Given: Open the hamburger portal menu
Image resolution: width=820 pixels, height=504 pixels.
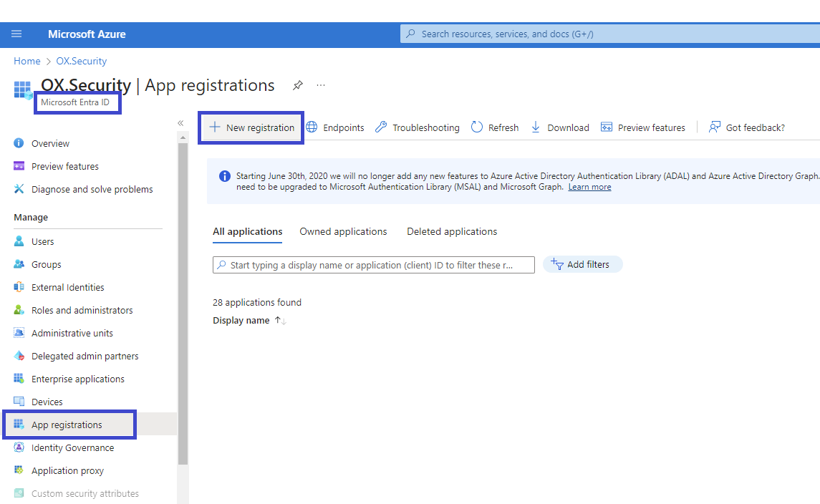Looking at the screenshot, I should point(16,34).
